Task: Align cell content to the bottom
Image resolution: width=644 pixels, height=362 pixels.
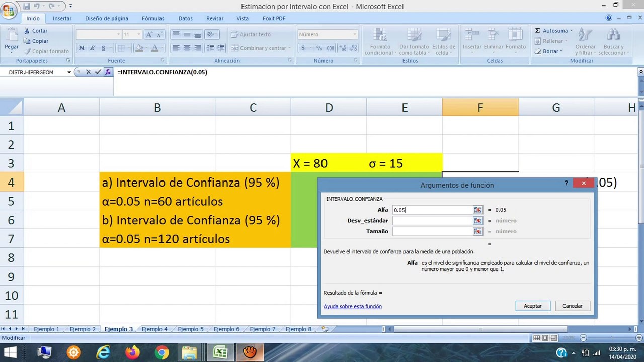Action: click(197, 35)
